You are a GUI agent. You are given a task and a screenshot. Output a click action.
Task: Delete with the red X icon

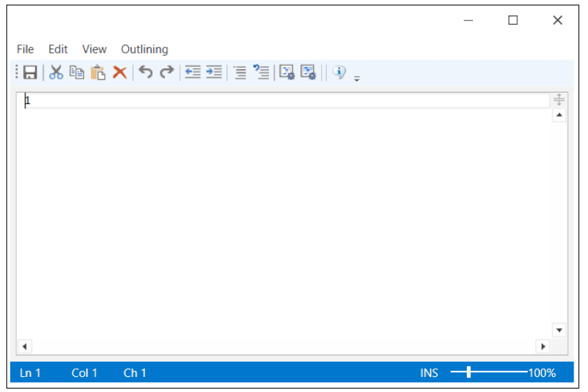pyautogui.click(x=120, y=72)
